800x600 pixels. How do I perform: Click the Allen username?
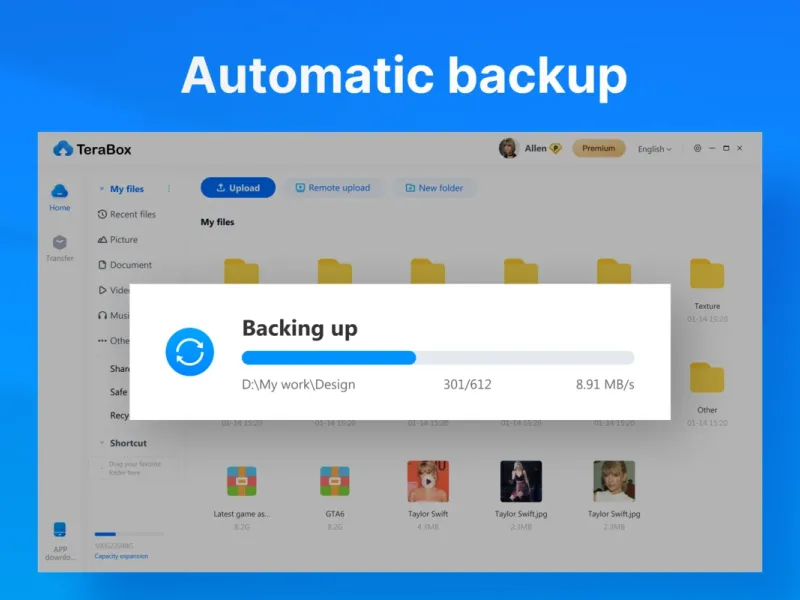tap(535, 148)
